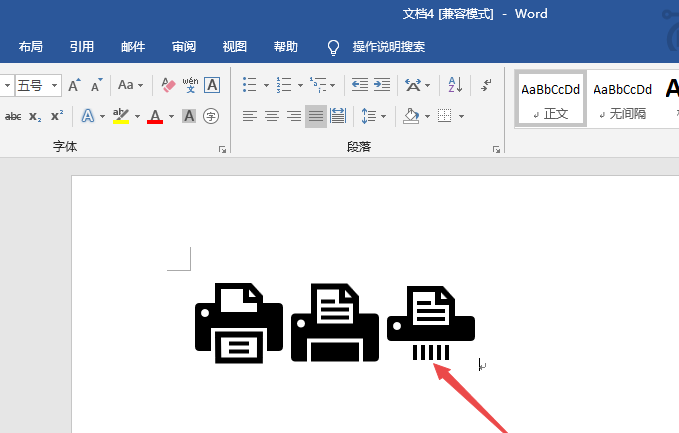
Task: Open line and paragraph spacing icon
Action: click(x=369, y=116)
